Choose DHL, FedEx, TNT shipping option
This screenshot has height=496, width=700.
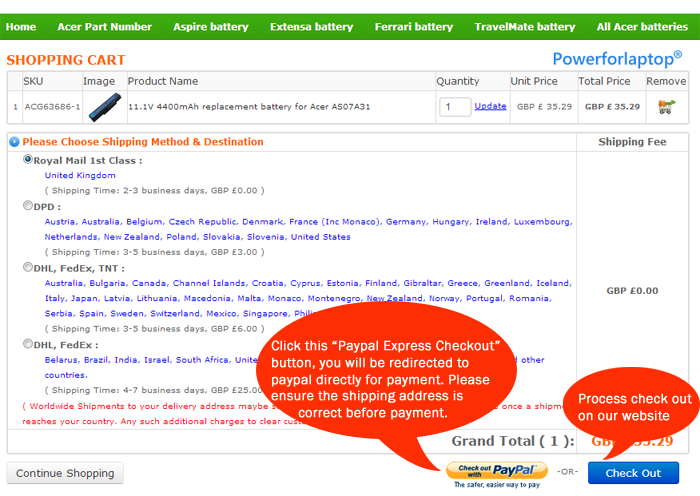pyautogui.click(x=28, y=267)
